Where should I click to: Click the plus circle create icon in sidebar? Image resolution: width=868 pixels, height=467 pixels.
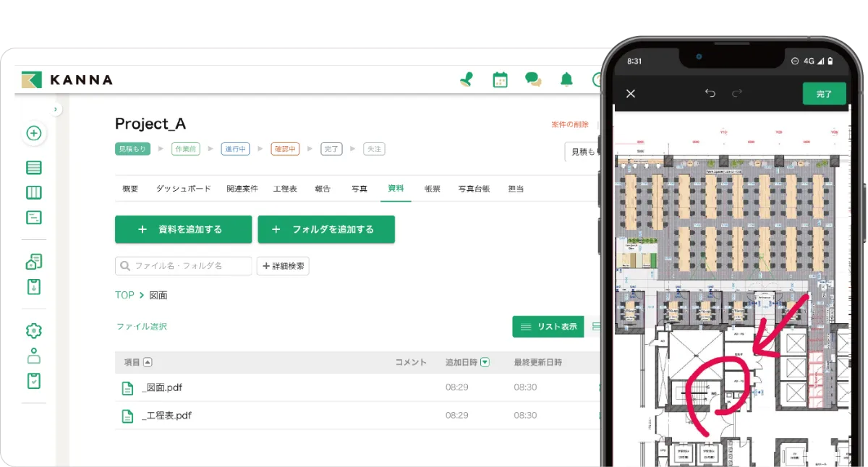click(x=33, y=133)
